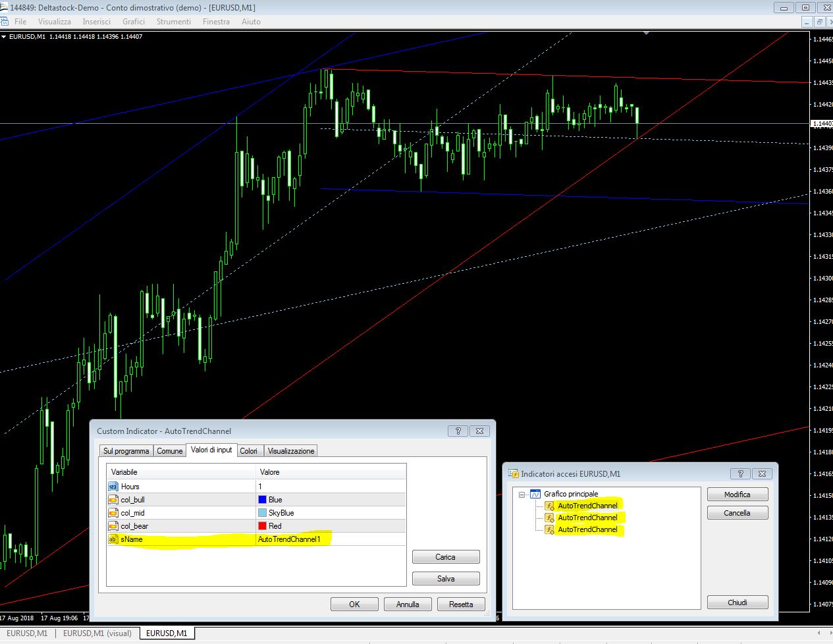833x644 pixels.
Task: Click the Hours variable number icon
Action: pos(113,487)
